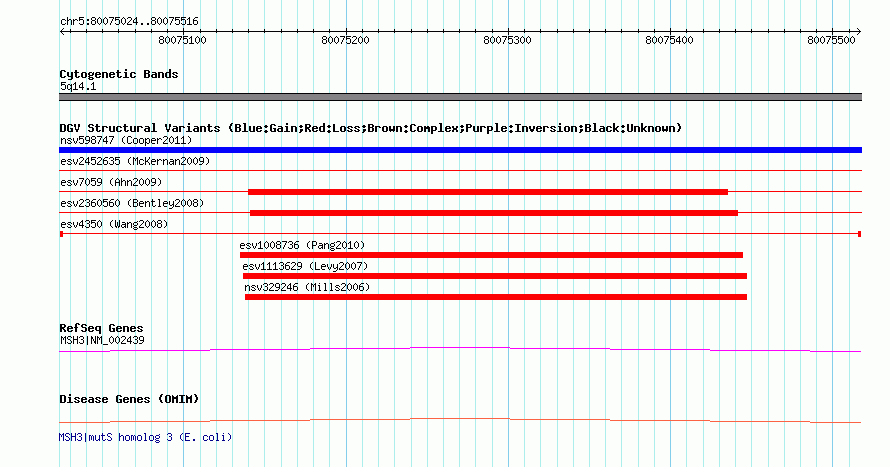Image resolution: width=890 pixels, height=467 pixels.
Task: Select ruler position 80075500
Action: (x=831, y=40)
